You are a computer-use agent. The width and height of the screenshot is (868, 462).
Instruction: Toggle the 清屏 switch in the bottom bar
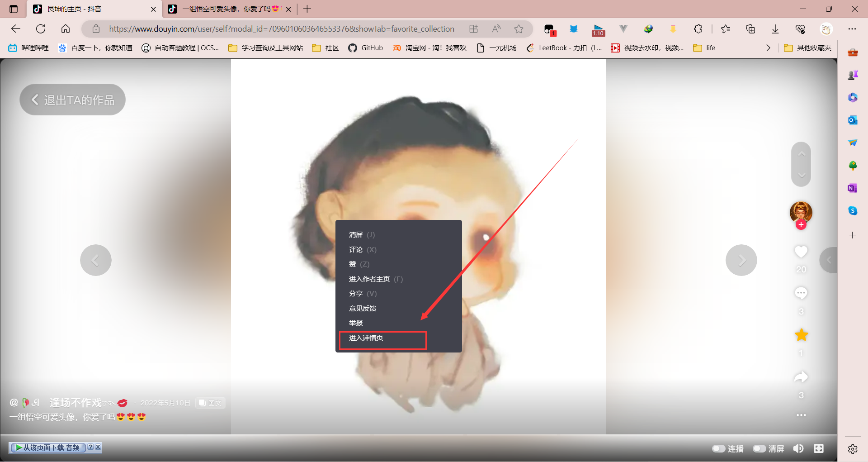759,448
